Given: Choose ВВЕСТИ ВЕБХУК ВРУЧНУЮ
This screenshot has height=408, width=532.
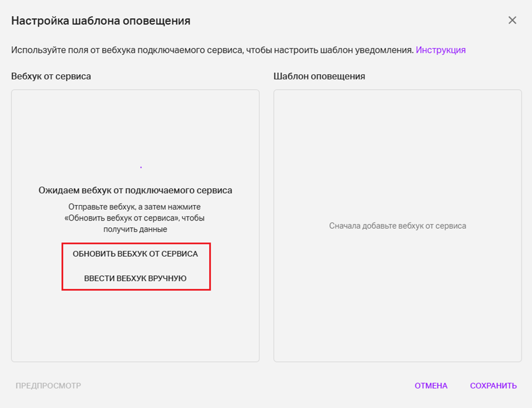Looking at the screenshot, I should (x=135, y=278).
